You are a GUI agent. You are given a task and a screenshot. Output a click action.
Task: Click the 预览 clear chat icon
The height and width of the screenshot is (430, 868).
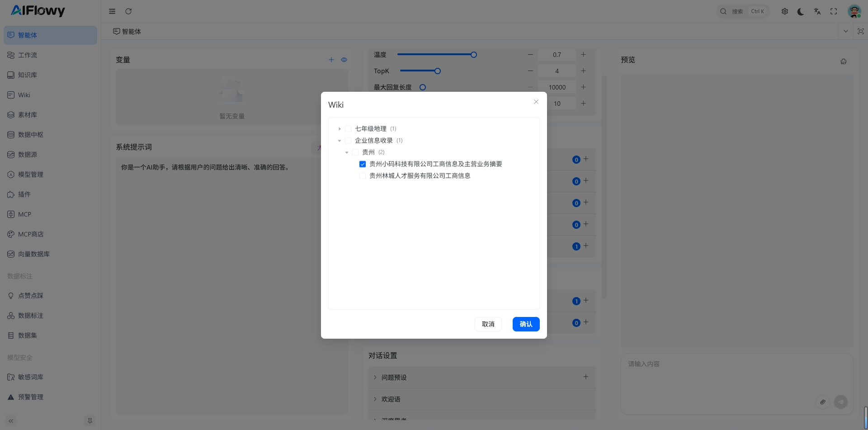[x=844, y=61]
